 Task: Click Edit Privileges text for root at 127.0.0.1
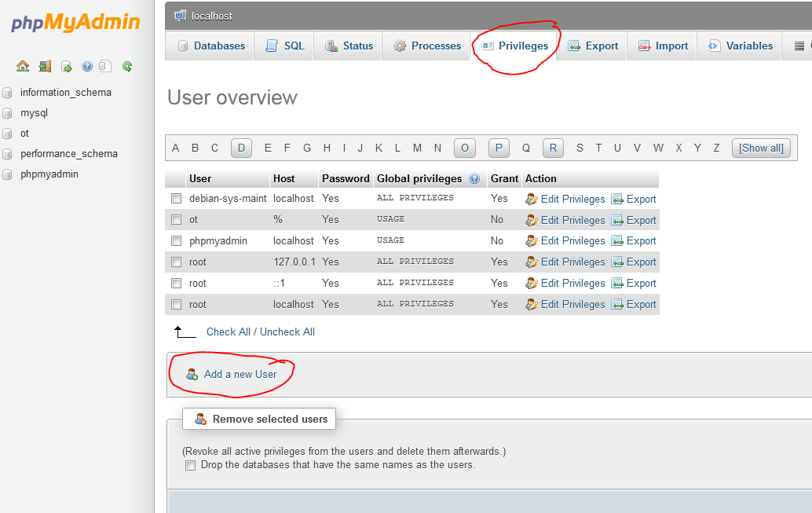click(x=572, y=262)
